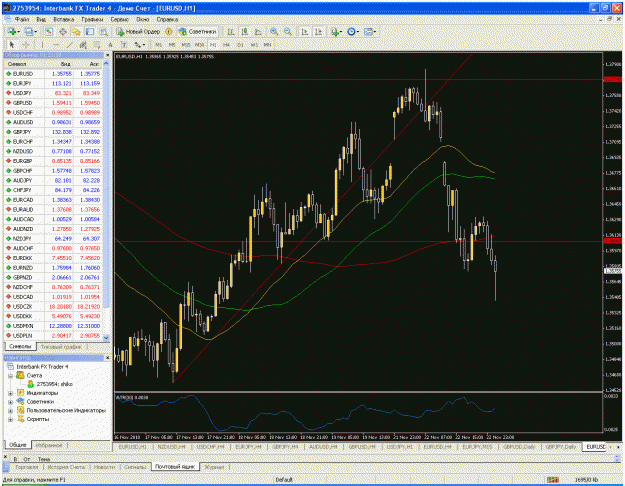Switch timeframe to M15
Image resolution: width=625 pixels, height=486 pixels.
(x=186, y=45)
